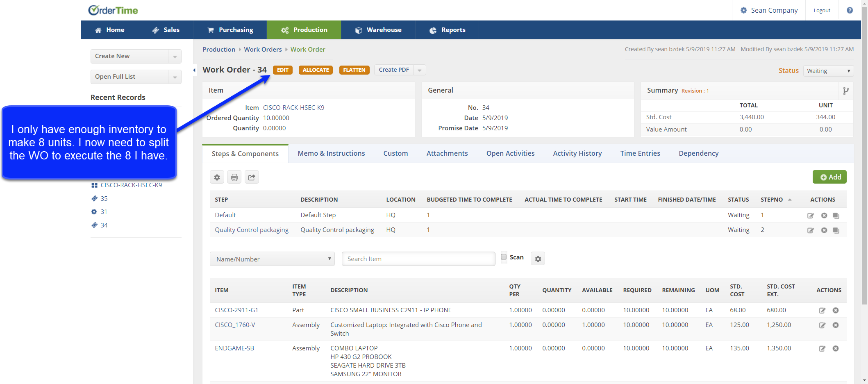Open the help question mark icon
Screen dimensions: 868x384
(x=850, y=10)
